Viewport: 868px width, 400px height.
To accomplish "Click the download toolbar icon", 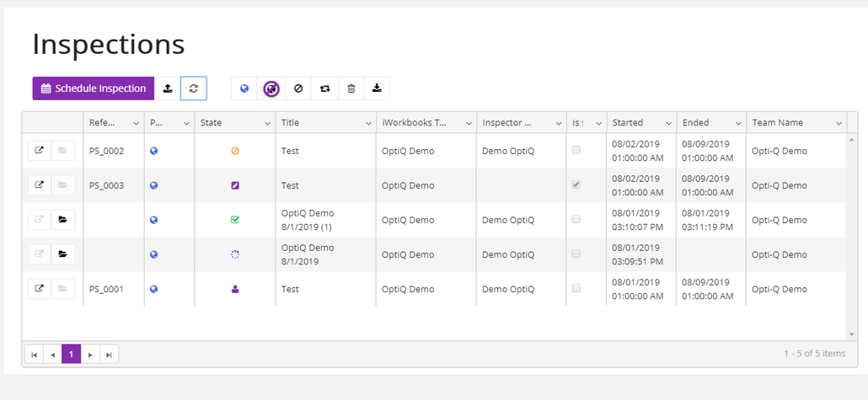I will [377, 88].
